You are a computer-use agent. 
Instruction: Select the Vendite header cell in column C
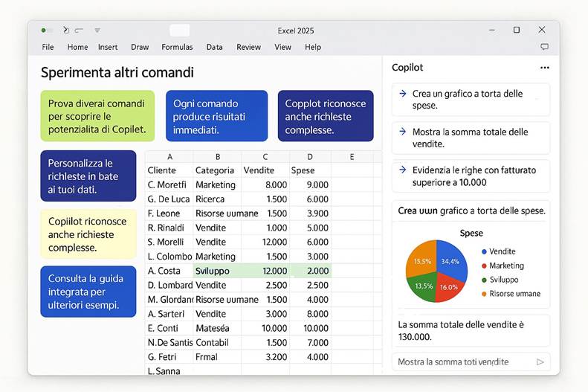[x=265, y=170]
